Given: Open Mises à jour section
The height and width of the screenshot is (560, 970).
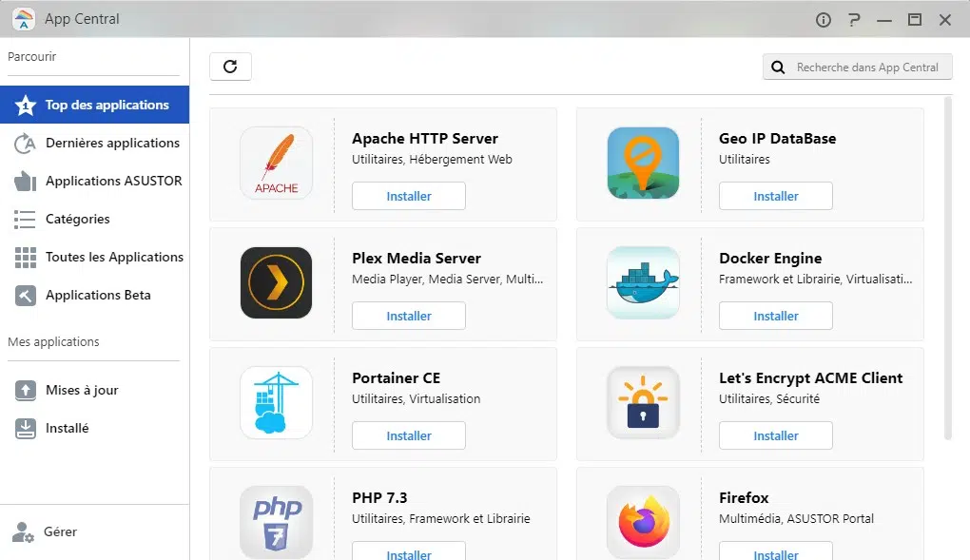Looking at the screenshot, I should tap(95, 391).
